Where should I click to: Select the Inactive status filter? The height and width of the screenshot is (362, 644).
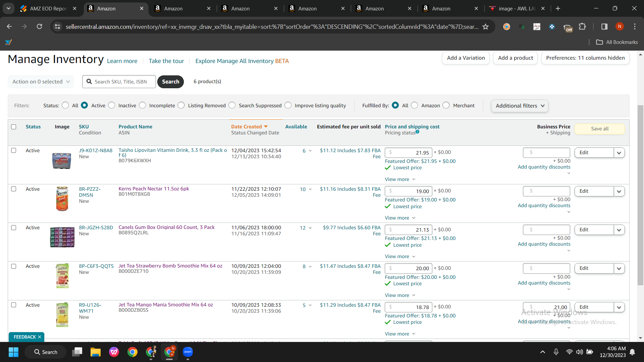point(112,105)
